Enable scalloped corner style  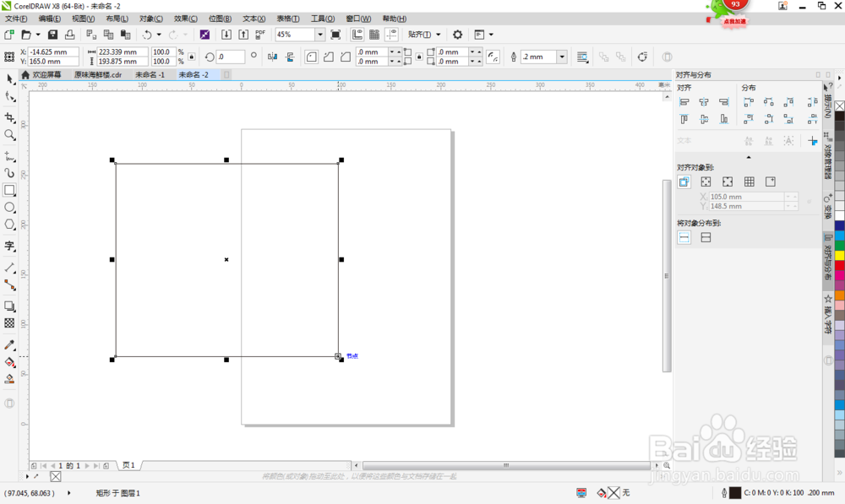[328, 57]
